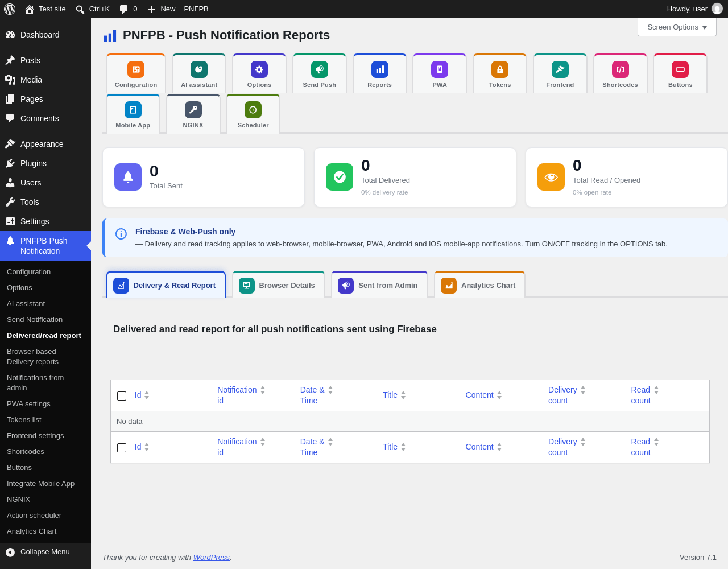This screenshot has height=569, width=728.
Task: Expand the Screen Options dropdown
Action: coord(677,27)
